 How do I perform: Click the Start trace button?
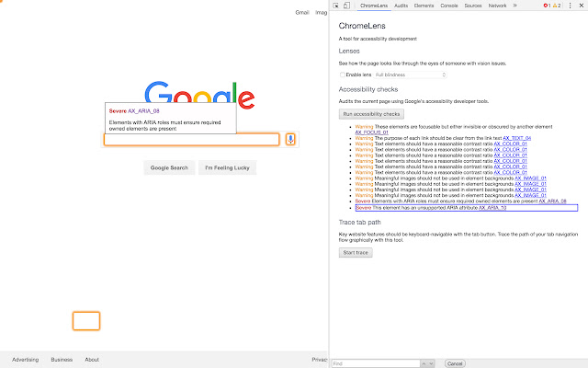click(x=356, y=253)
